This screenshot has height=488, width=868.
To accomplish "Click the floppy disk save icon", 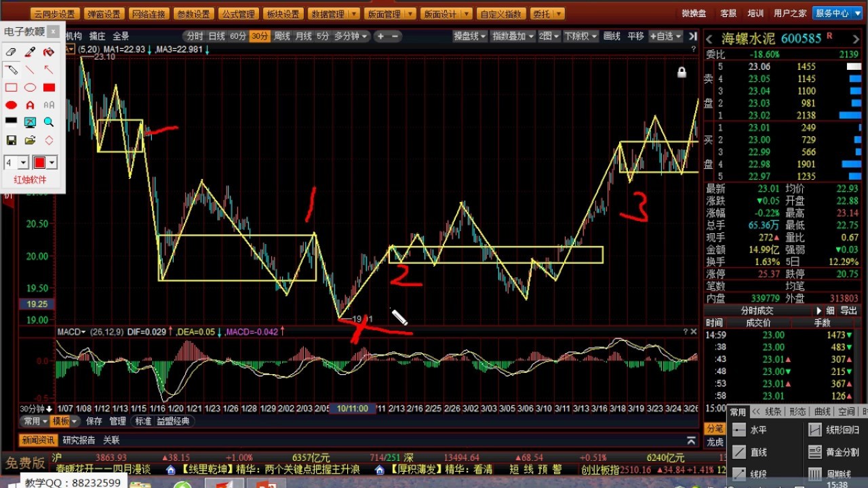I will pyautogui.click(x=12, y=140).
